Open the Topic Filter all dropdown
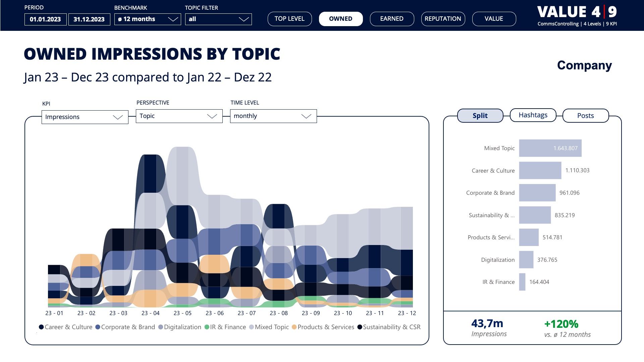The image size is (644, 362). (218, 19)
